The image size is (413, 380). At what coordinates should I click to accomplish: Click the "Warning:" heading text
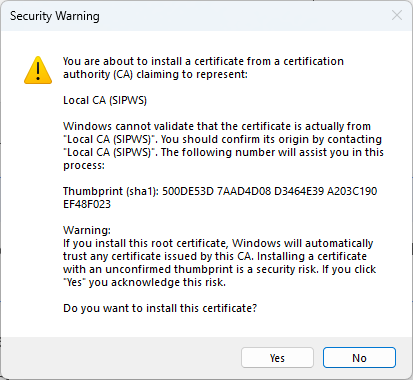click(87, 230)
